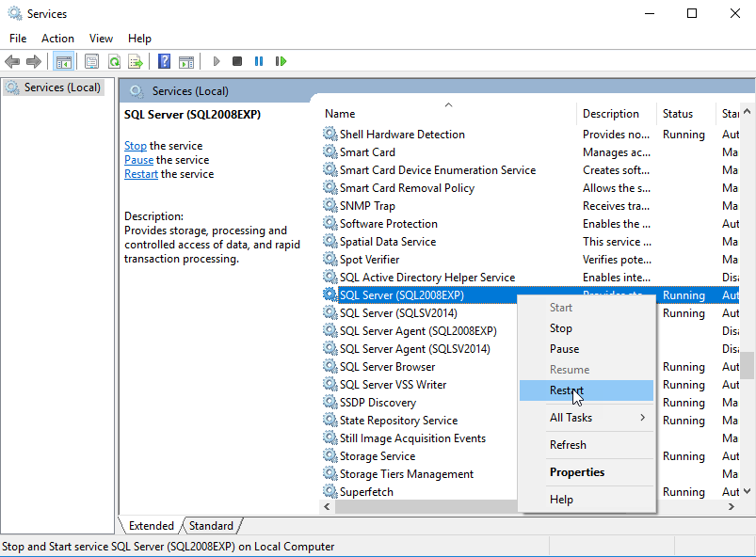The image size is (756, 557).
Task: Click the Pause the service link
Action: click(138, 160)
